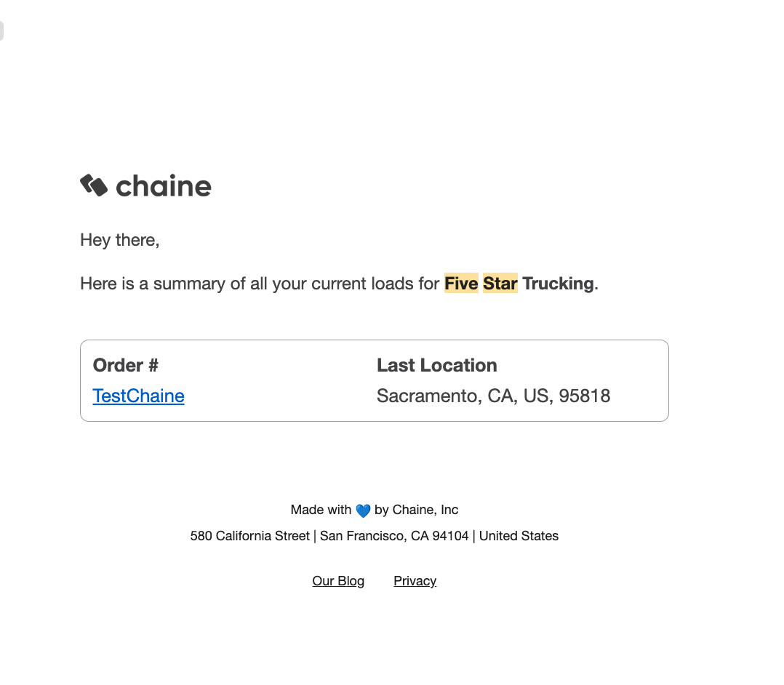Click the chaine wordmark text
The height and width of the screenshot is (685, 784).
point(164,186)
